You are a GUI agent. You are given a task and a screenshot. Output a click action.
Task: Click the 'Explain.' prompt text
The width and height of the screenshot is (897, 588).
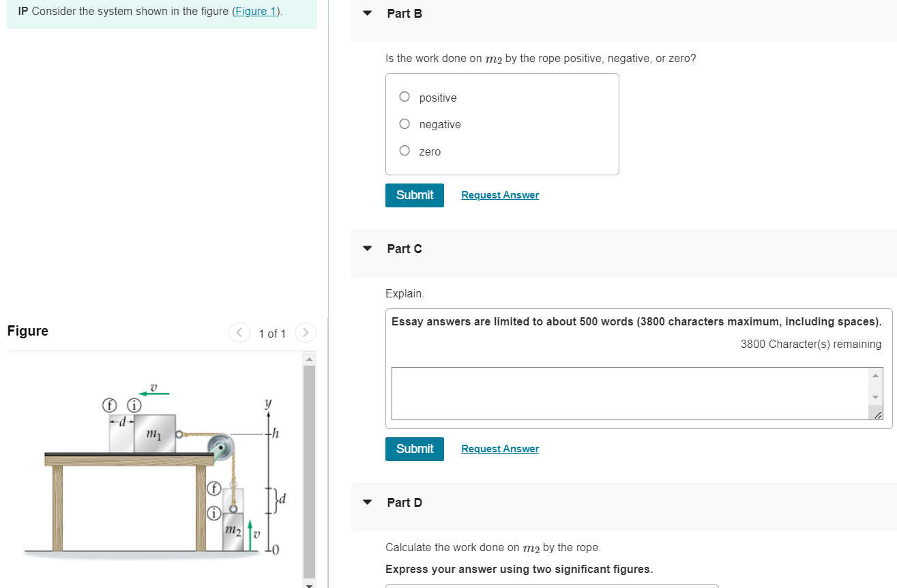pyautogui.click(x=405, y=293)
